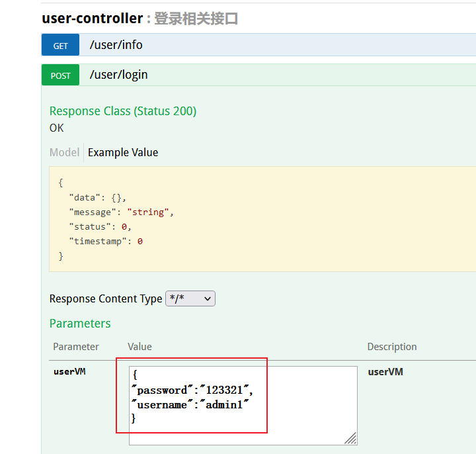
Task: Click the Response Content Type dropdown arrow
Action: [208, 299]
